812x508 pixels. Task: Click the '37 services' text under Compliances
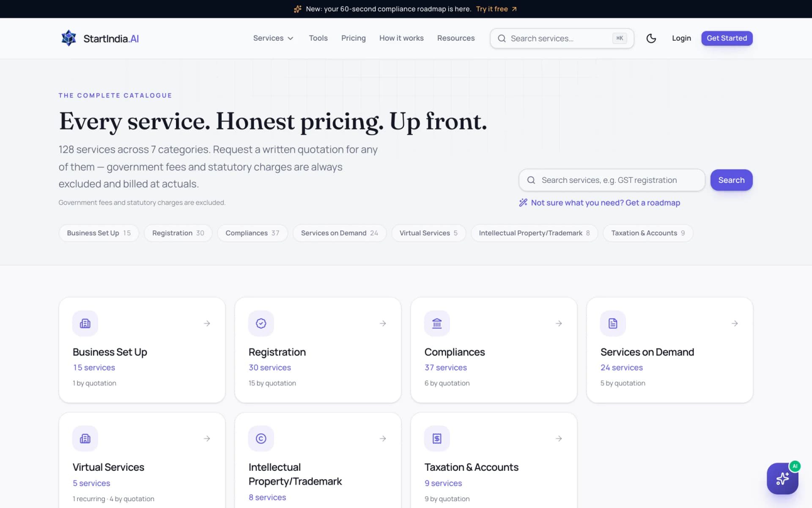click(x=446, y=367)
